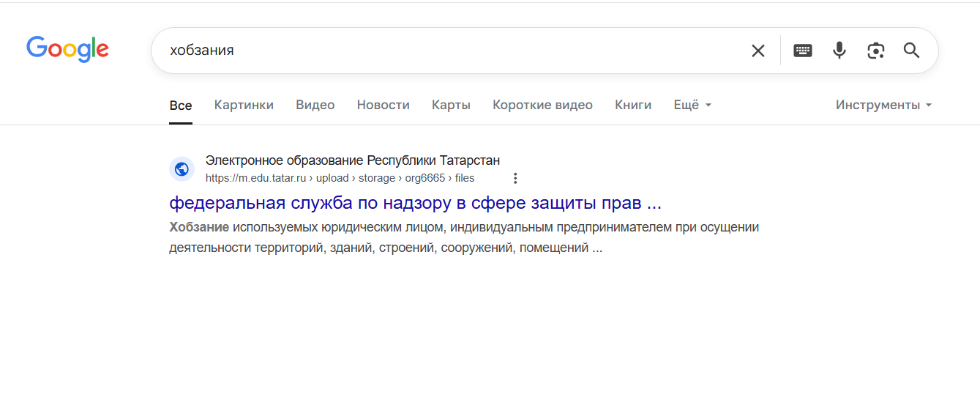Viewport: 980px width, 419px height.
Task: Open the 'федеральная служба по надзору' result link
Action: tap(415, 203)
